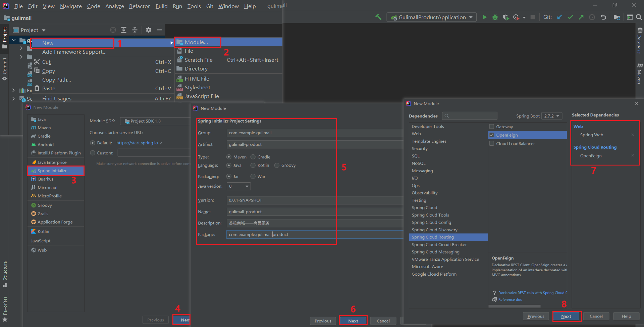The image size is (644, 327).
Task: Open the Refactor menu
Action: pos(139,6)
